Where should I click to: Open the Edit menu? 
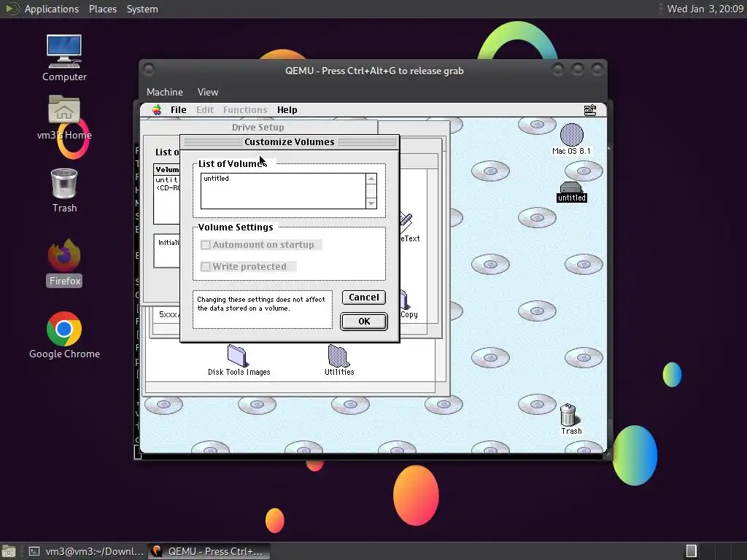pyautogui.click(x=205, y=110)
